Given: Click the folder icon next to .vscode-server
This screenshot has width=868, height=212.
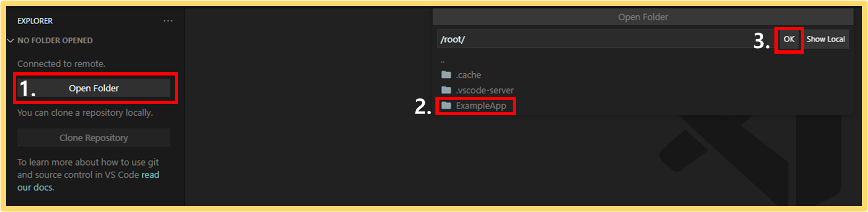Looking at the screenshot, I should (446, 90).
